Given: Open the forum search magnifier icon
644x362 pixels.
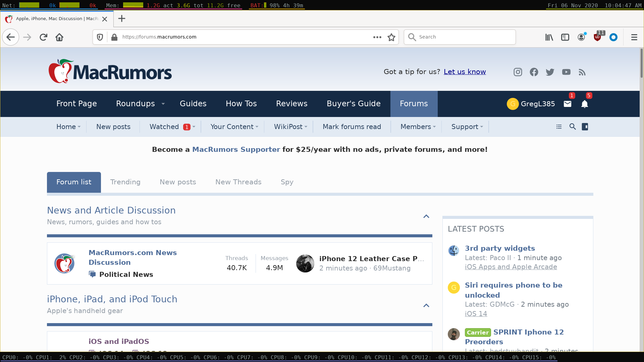Looking at the screenshot, I should pos(573,127).
